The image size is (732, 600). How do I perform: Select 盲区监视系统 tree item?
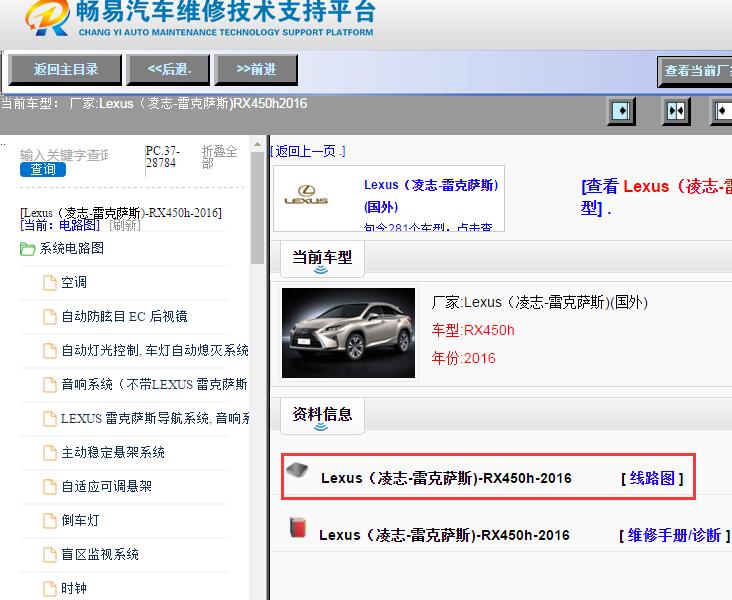pyautogui.click(x=100, y=554)
